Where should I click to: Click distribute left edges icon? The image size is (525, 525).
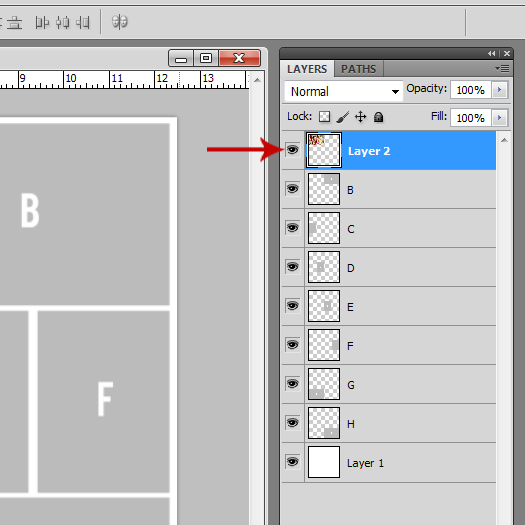42,23
